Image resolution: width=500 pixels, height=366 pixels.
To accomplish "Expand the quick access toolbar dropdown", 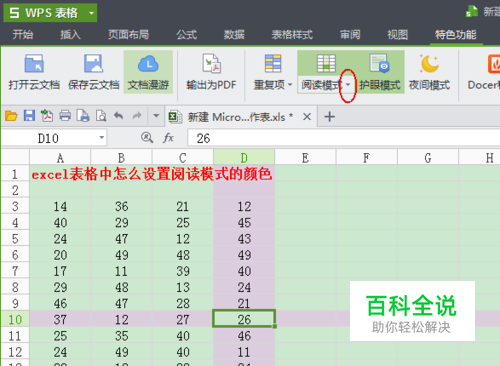I will 156,116.
